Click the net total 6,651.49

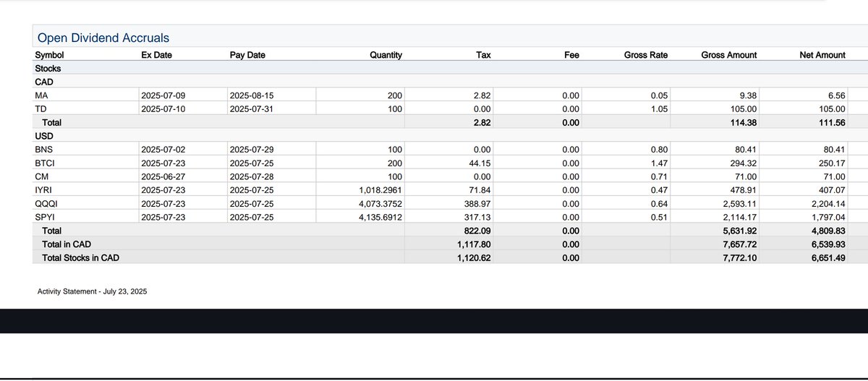pos(828,257)
